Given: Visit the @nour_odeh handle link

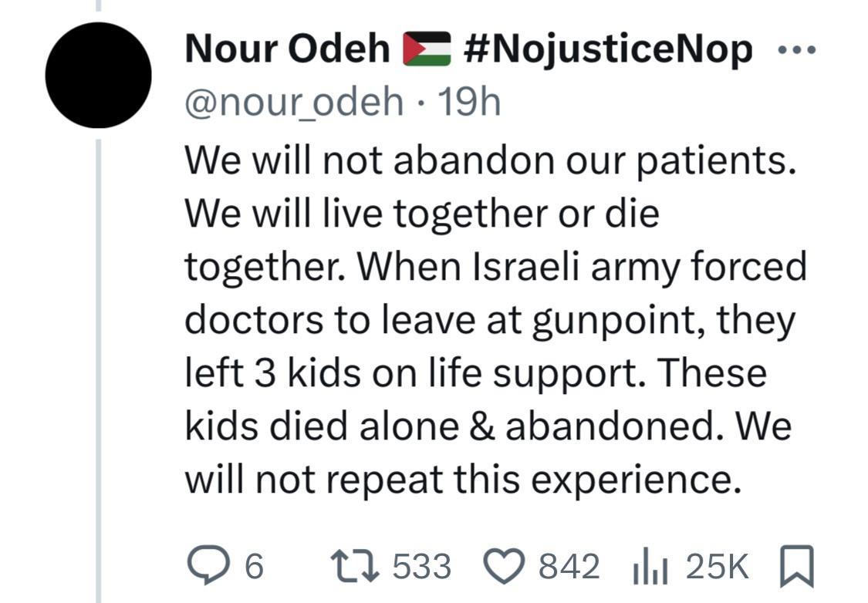Looking at the screenshot, I should (x=293, y=101).
